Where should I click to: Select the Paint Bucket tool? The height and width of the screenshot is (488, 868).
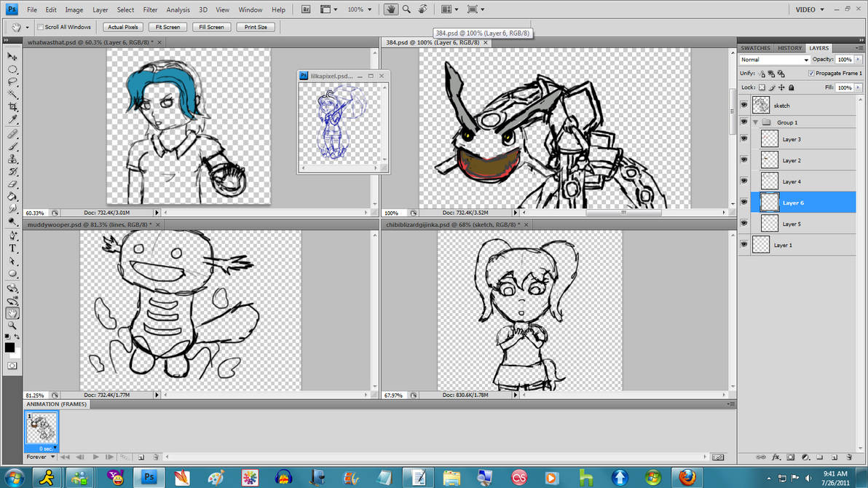(12, 197)
